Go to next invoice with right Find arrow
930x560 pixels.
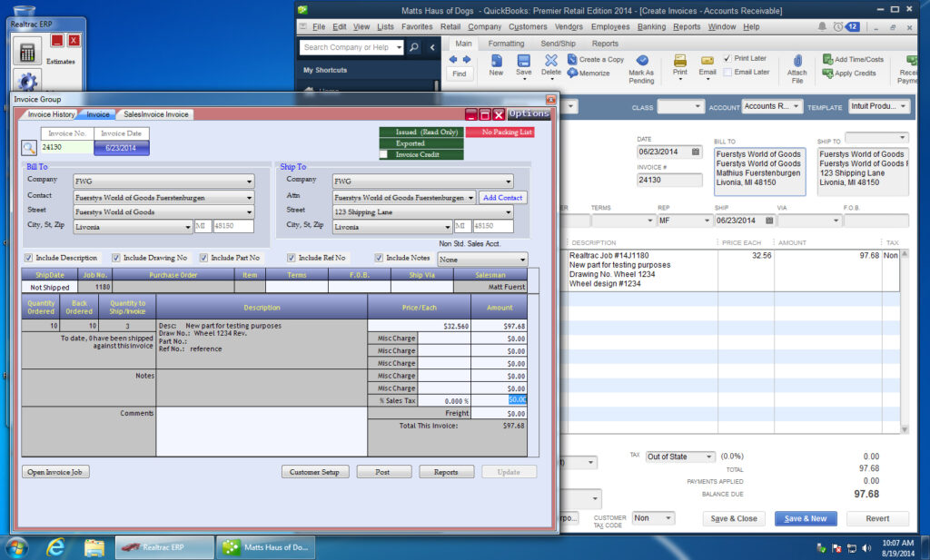pos(467,59)
